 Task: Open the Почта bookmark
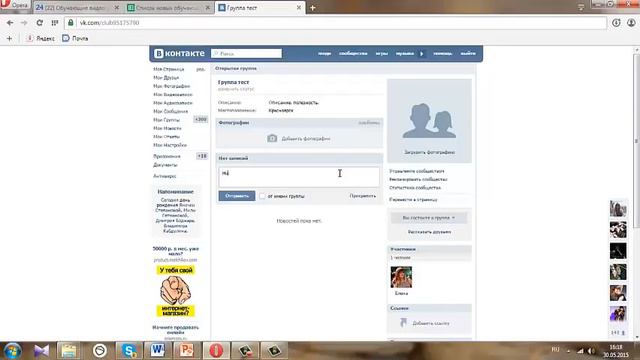pos(75,38)
